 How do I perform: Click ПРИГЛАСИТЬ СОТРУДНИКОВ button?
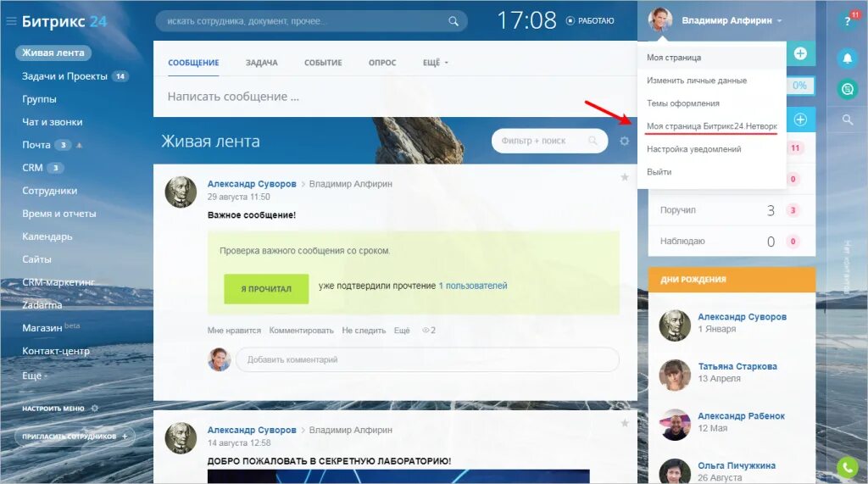tap(75, 437)
